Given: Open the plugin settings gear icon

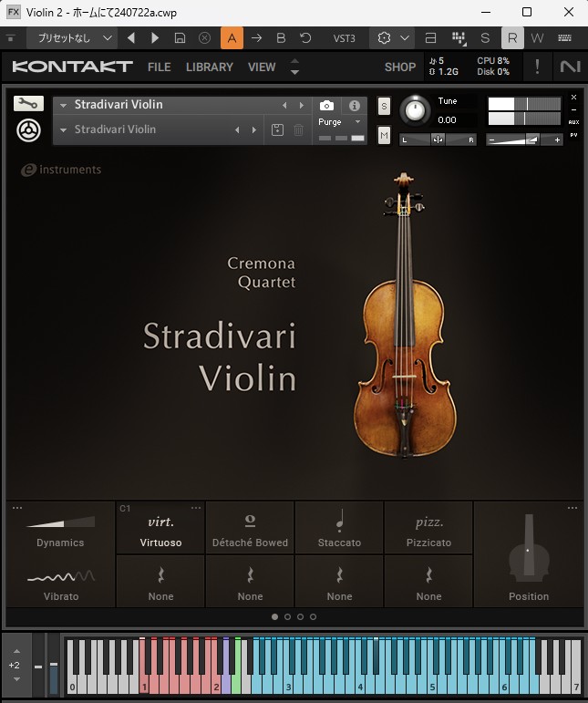Looking at the screenshot, I should click(x=384, y=38).
